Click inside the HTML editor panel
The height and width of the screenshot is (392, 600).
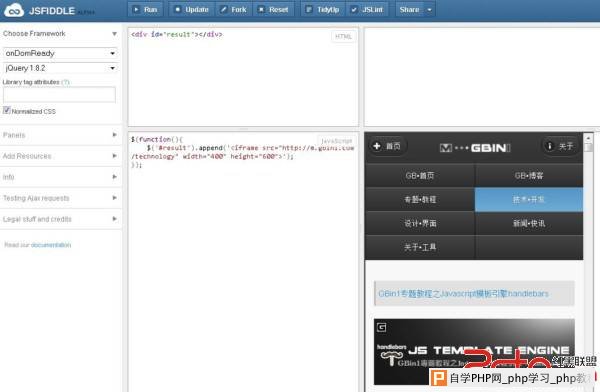(x=243, y=77)
